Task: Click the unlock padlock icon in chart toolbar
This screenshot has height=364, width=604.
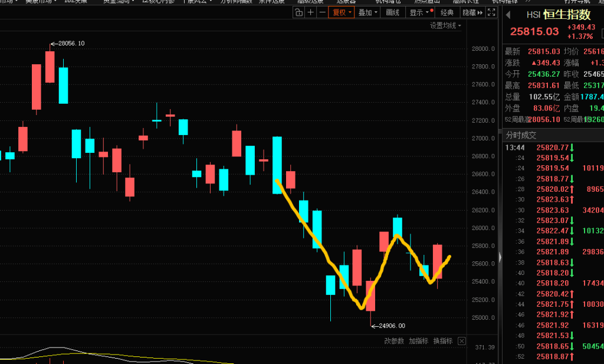Action: coord(300,12)
